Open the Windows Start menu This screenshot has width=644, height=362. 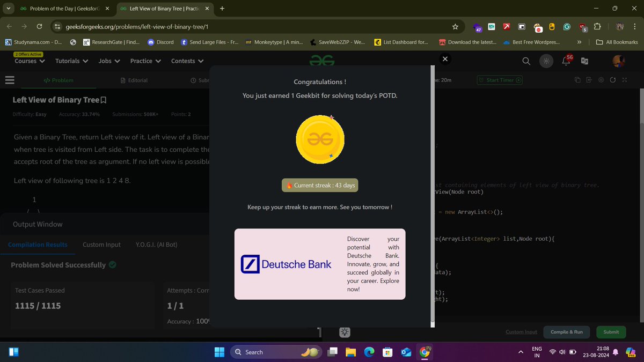pyautogui.click(x=219, y=352)
